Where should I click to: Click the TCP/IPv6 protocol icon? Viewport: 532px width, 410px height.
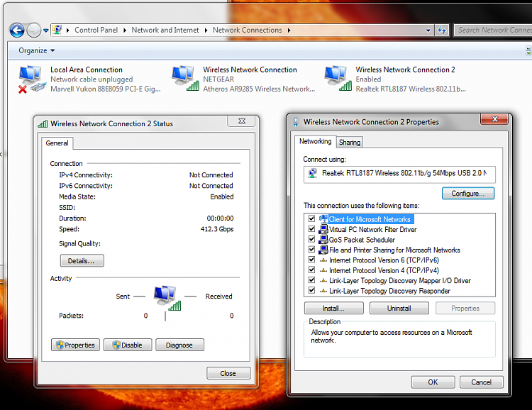(x=323, y=260)
